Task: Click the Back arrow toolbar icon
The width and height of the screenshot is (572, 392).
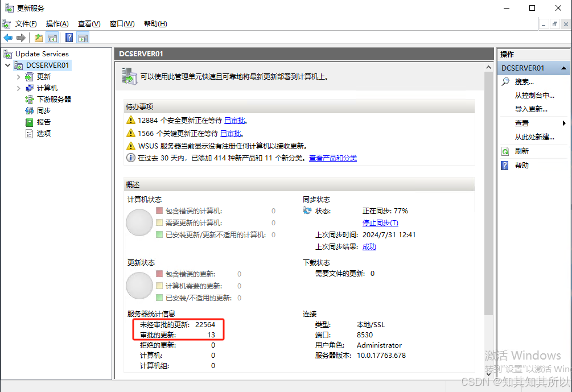Action: [8, 38]
